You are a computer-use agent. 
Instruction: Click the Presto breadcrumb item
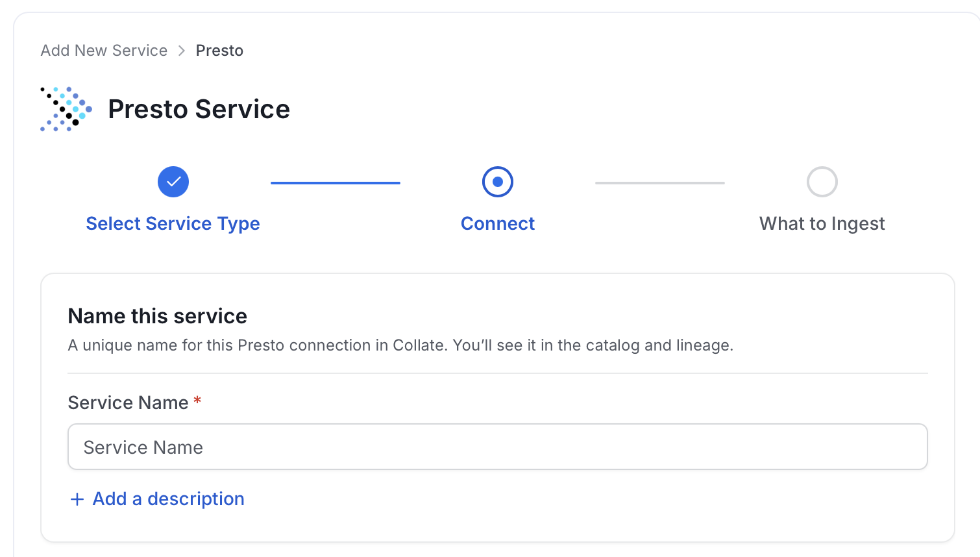coord(219,51)
